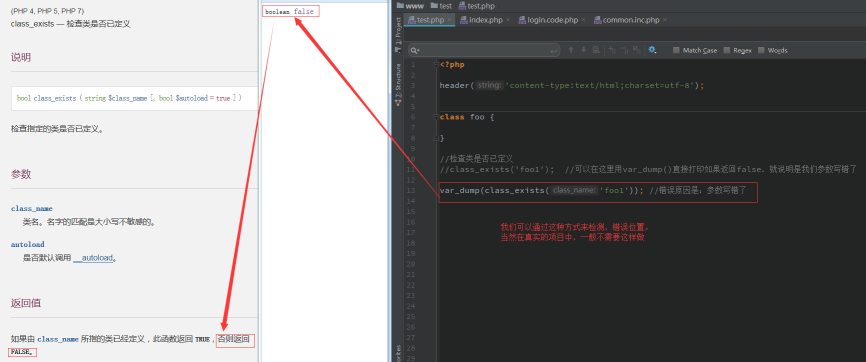Add selection for next occurrence icon
This screenshot has height=362, width=866.
612,50
